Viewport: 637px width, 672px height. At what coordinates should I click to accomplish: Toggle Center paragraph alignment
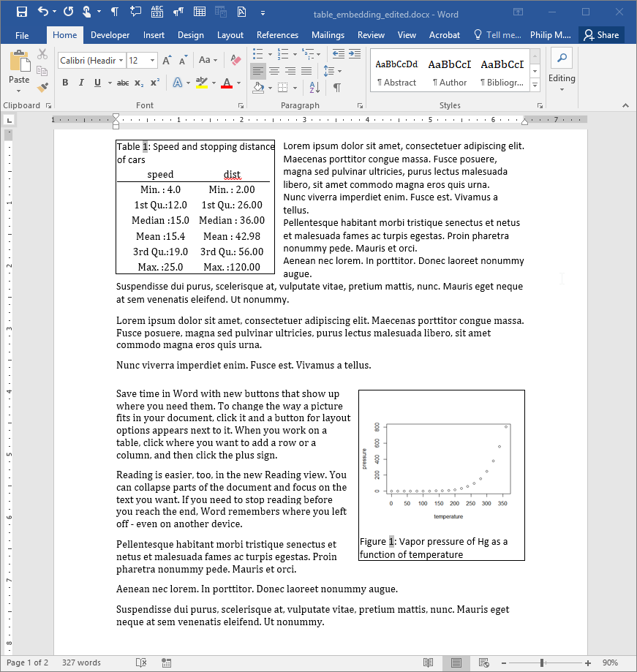[274, 71]
